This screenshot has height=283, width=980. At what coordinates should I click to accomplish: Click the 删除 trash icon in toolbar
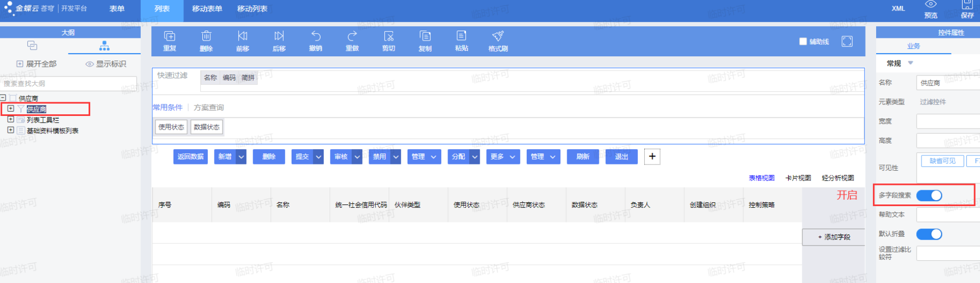pos(206,36)
